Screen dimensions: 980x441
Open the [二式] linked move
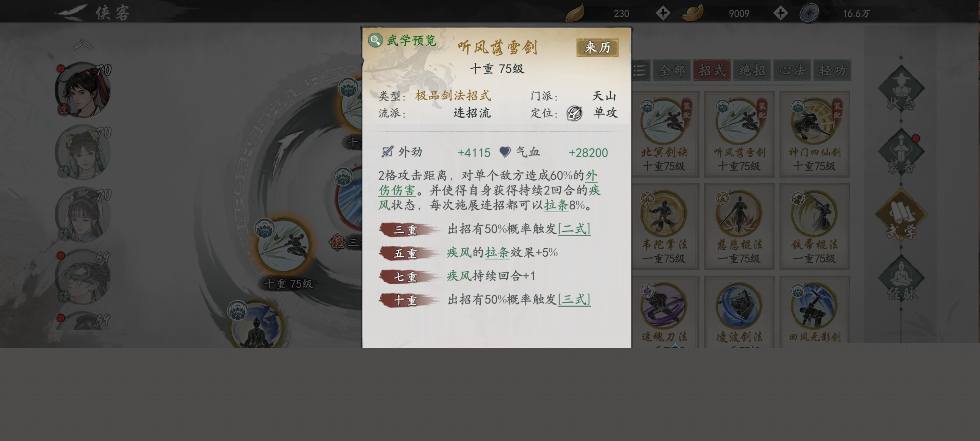[574, 229]
